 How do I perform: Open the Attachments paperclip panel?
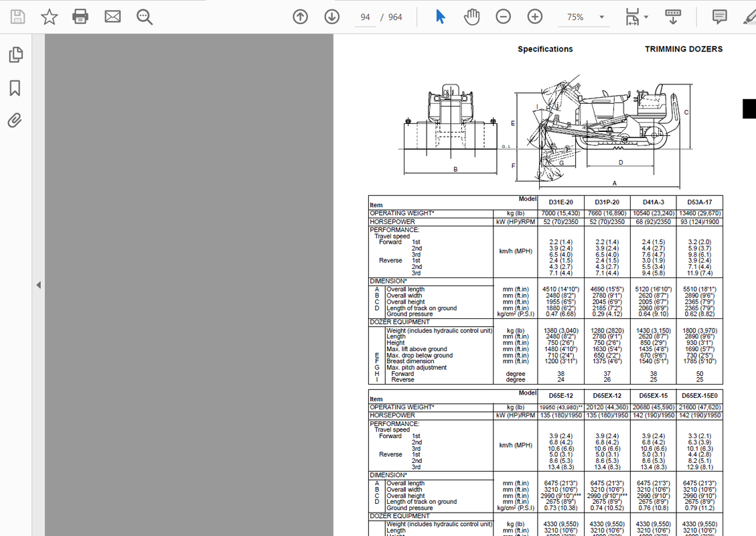[15, 121]
